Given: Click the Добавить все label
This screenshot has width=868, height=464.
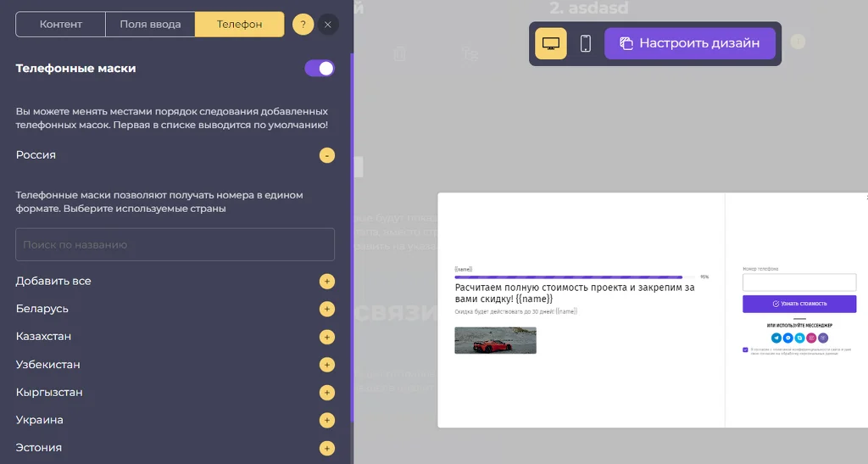Looking at the screenshot, I should click(x=53, y=282).
